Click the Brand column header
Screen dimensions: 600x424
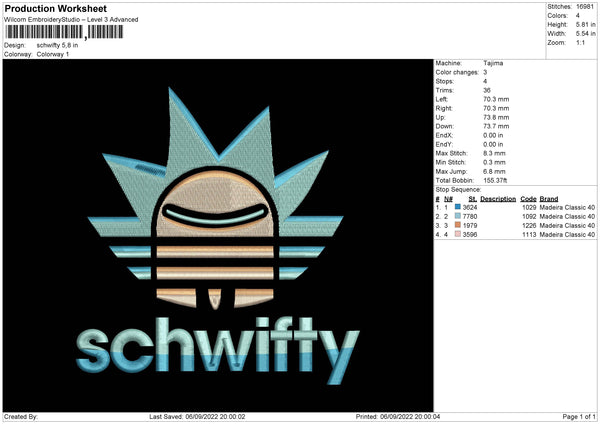[549, 199]
